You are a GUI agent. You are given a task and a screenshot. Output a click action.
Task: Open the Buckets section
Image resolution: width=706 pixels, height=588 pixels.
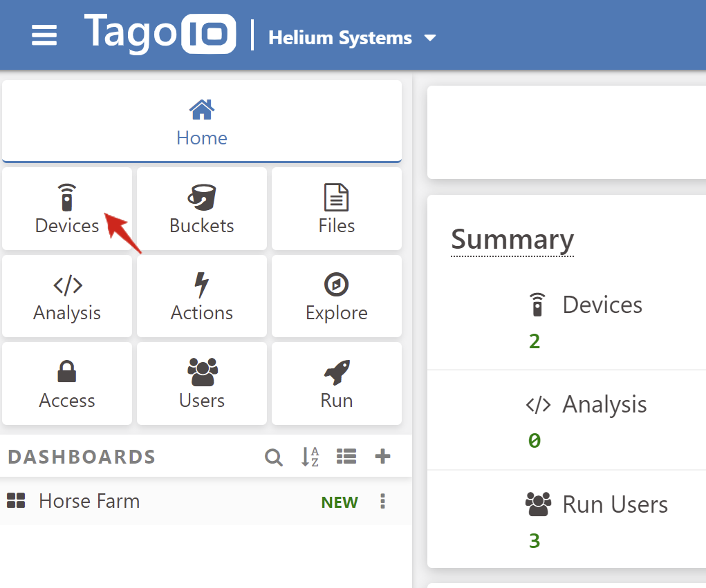coord(202,209)
